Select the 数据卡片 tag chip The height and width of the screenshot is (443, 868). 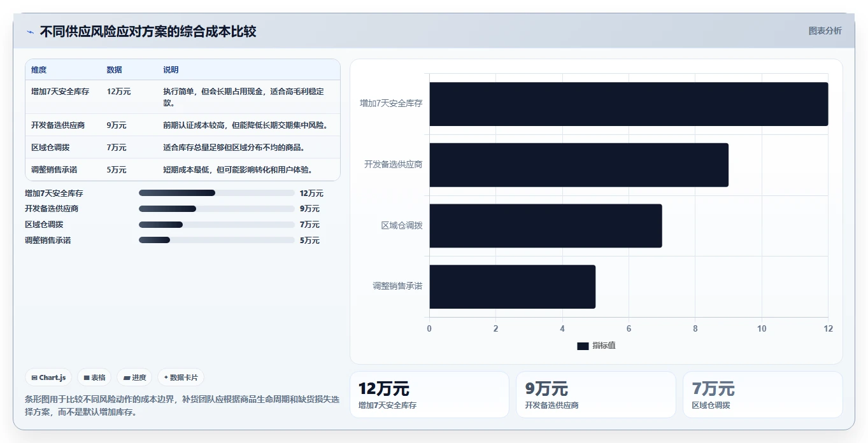coord(181,377)
